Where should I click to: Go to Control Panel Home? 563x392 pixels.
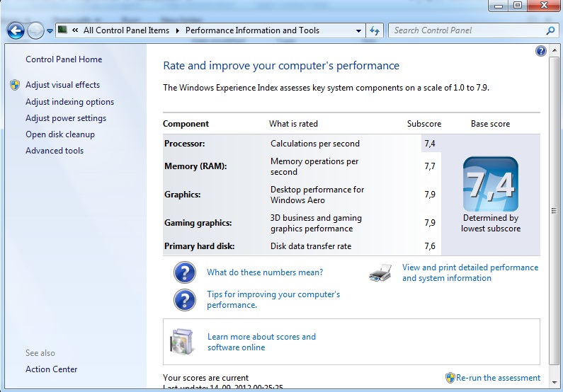click(x=64, y=59)
